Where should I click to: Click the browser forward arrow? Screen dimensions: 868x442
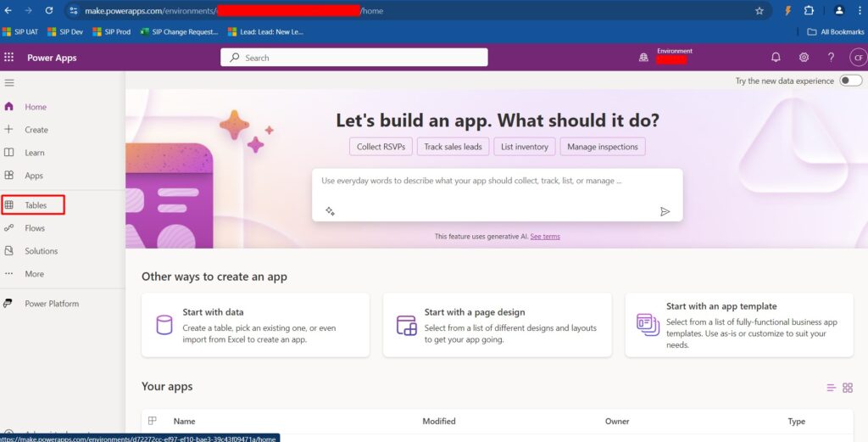coord(28,10)
